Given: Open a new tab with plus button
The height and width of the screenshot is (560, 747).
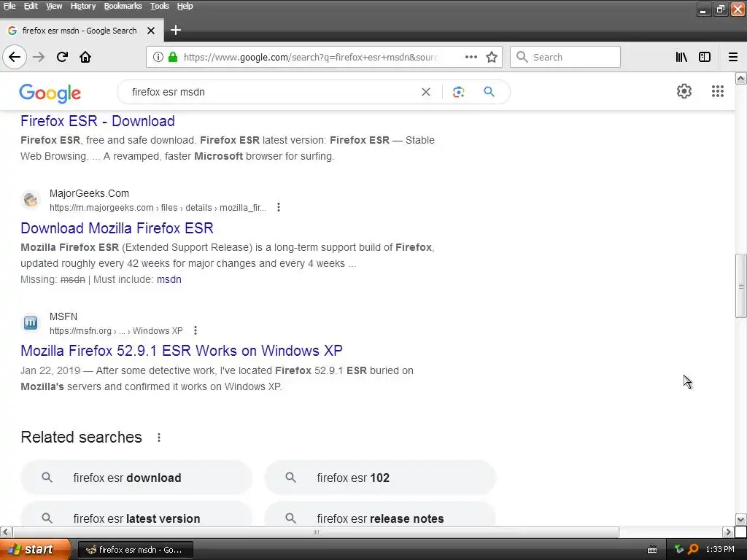Looking at the screenshot, I should coord(176,30).
